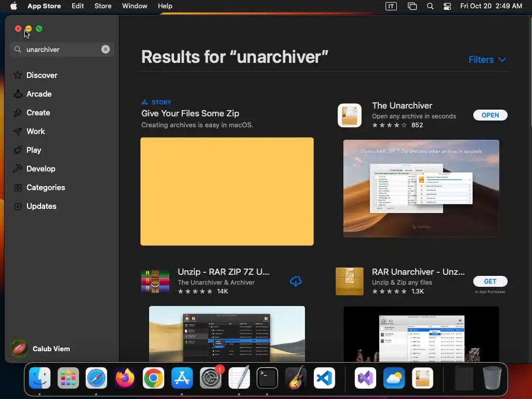Open Control Center in the menu bar
Screen dimensions: 532x399
point(447,6)
